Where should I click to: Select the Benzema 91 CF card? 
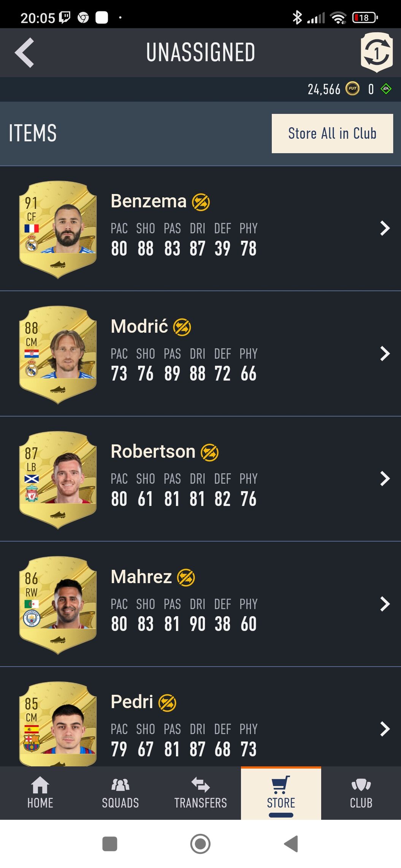pyautogui.click(x=58, y=230)
